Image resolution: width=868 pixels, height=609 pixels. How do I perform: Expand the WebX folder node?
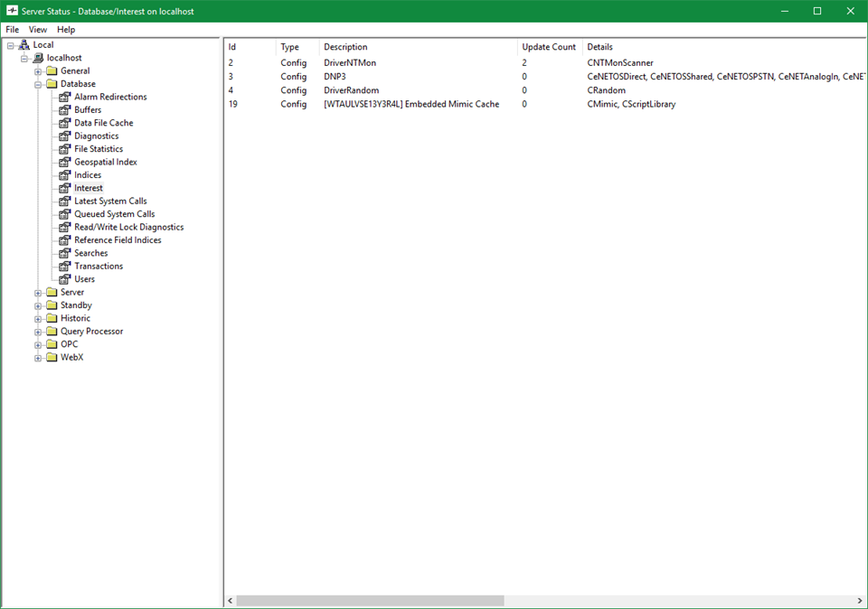[x=38, y=358]
